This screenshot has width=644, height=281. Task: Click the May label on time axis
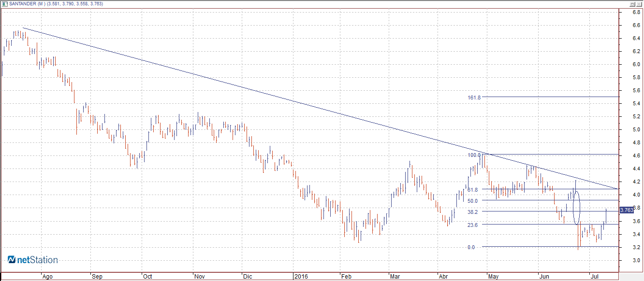pos(494,277)
